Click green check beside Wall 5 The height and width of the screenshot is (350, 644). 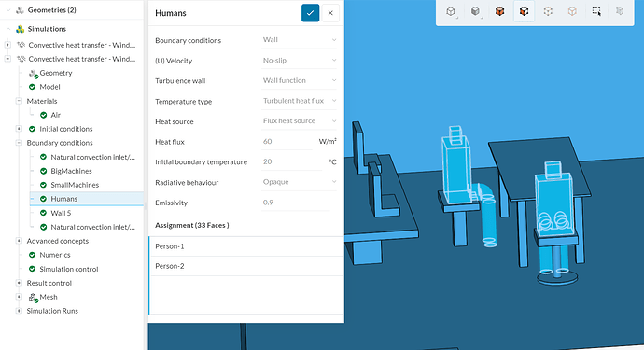pyautogui.click(x=43, y=213)
